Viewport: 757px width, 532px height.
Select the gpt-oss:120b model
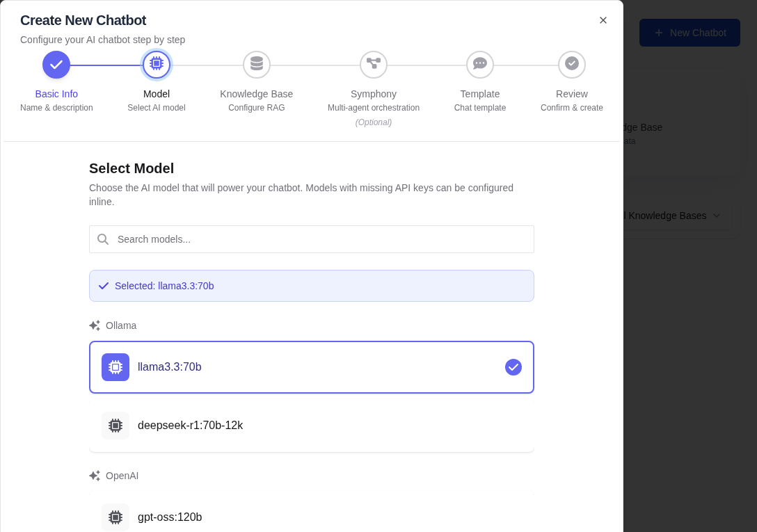312,517
